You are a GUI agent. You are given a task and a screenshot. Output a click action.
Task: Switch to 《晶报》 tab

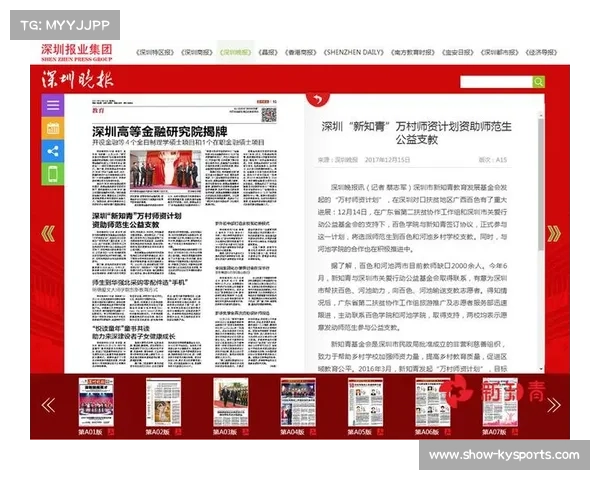pyautogui.click(x=268, y=52)
